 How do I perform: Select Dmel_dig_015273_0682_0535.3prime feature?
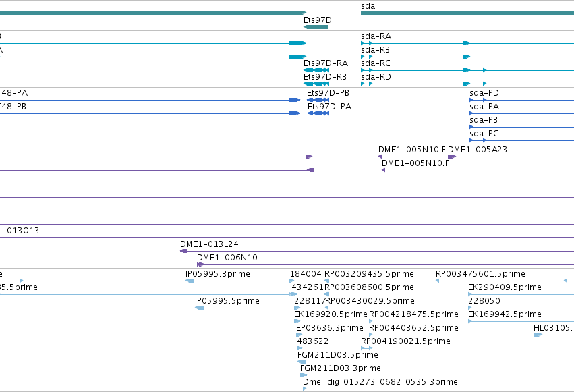[305, 389]
